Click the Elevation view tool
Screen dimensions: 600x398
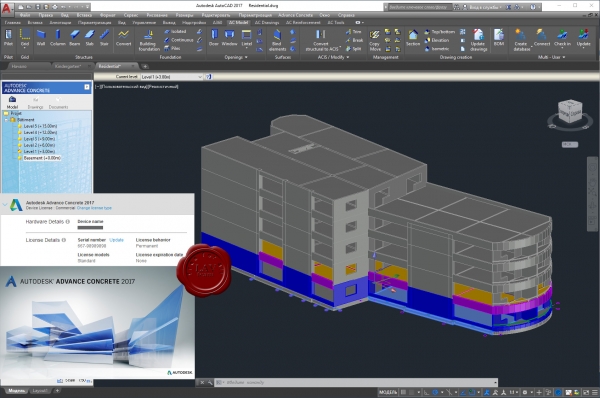[x=437, y=40]
